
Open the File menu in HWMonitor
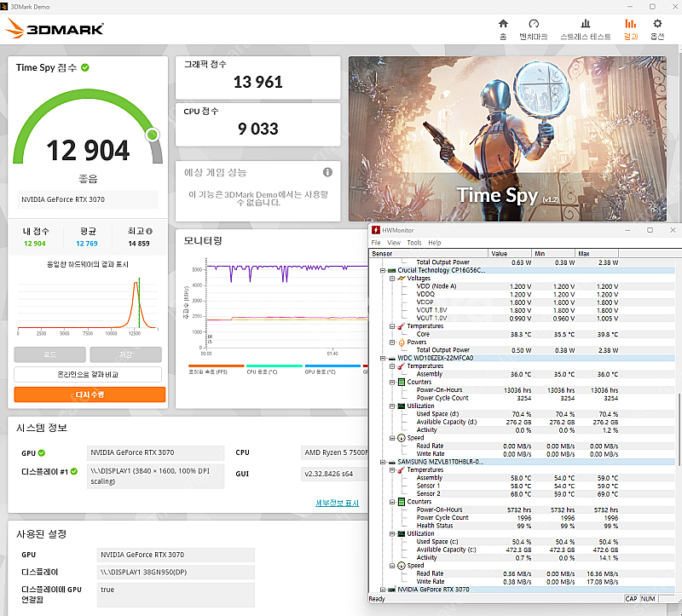376,243
